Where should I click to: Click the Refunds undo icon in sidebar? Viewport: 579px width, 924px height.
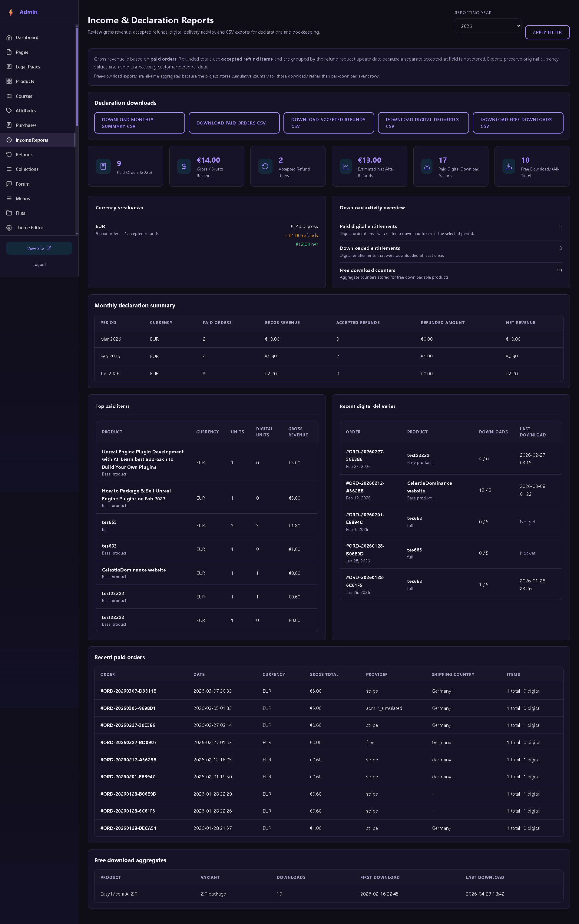9,155
